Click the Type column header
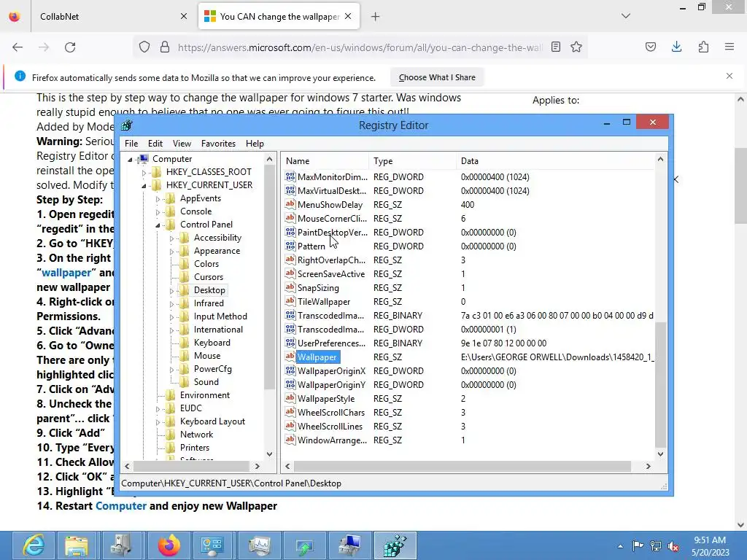 pyautogui.click(x=412, y=161)
